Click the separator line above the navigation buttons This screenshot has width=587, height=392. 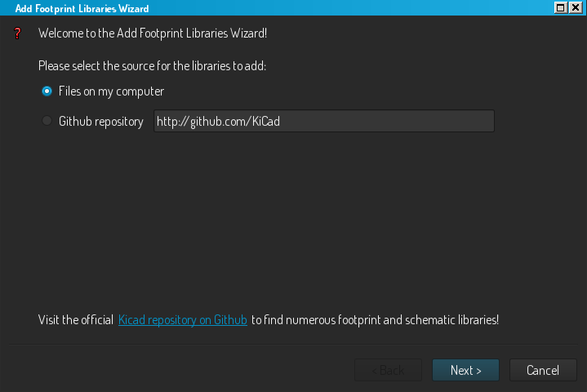click(x=294, y=344)
